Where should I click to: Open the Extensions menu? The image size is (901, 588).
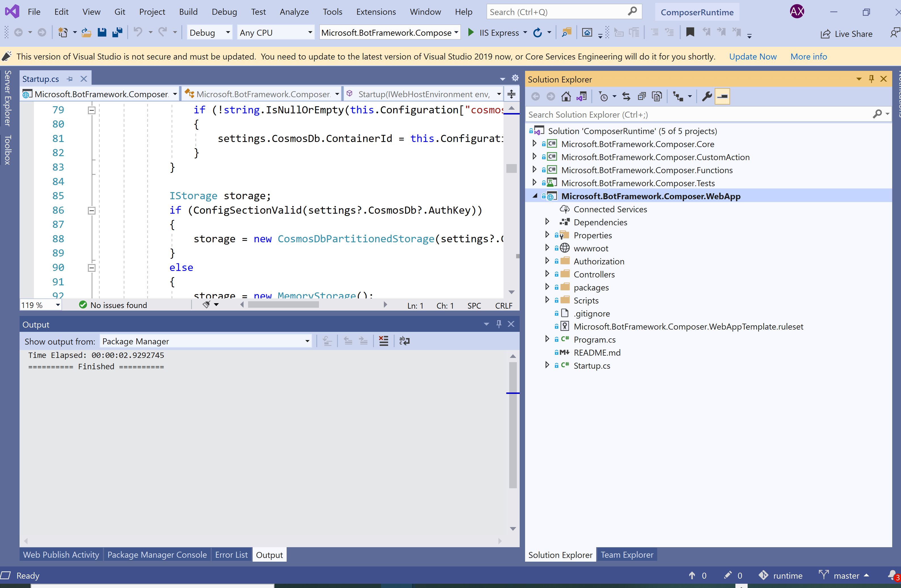click(376, 12)
